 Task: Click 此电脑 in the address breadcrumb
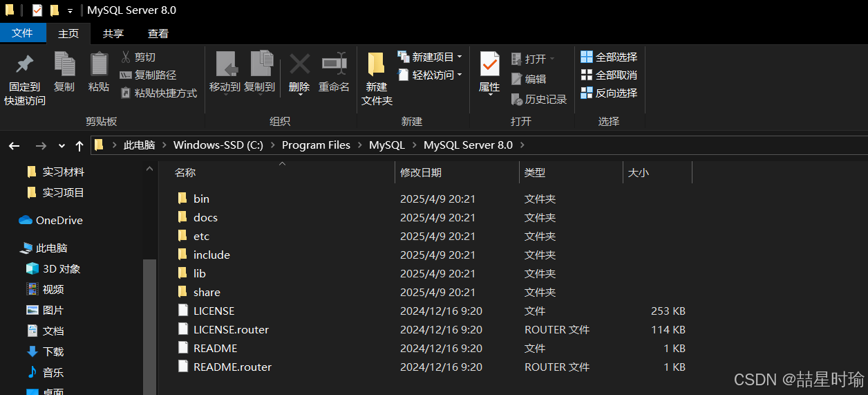tap(139, 145)
